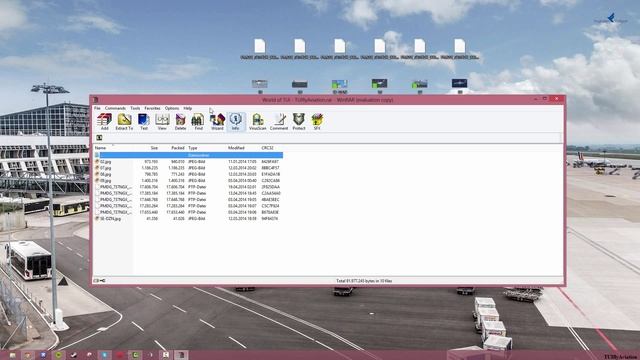The height and width of the screenshot is (360, 640).
Task: Switch to WinRAR taskbar button
Action: pyautogui.click(x=181, y=355)
